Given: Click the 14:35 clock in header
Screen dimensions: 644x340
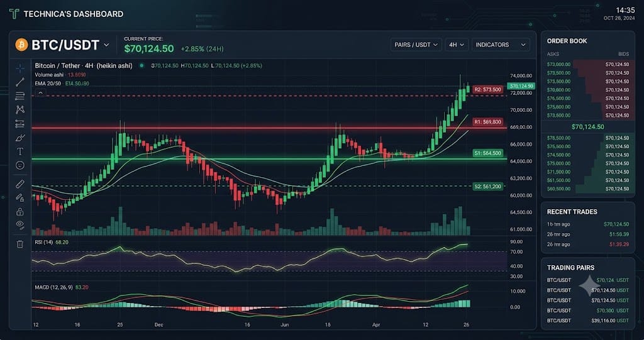Looking at the screenshot, I should pos(626,10).
